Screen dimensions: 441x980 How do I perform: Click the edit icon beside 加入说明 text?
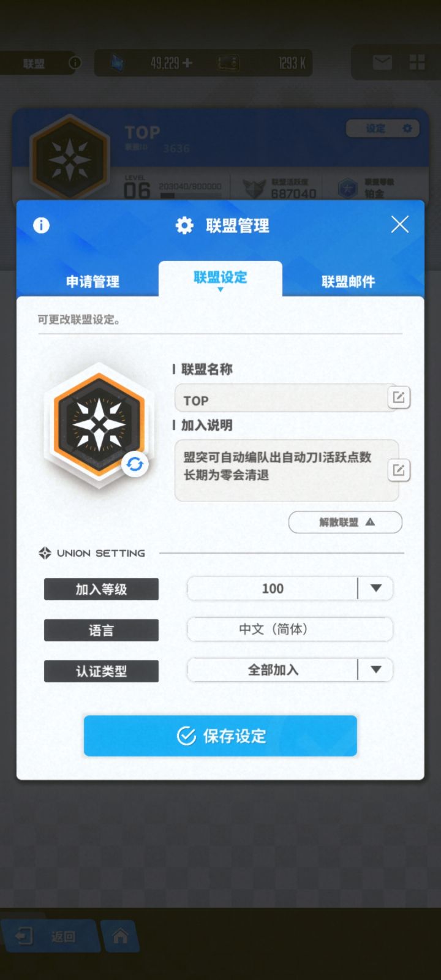click(399, 470)
